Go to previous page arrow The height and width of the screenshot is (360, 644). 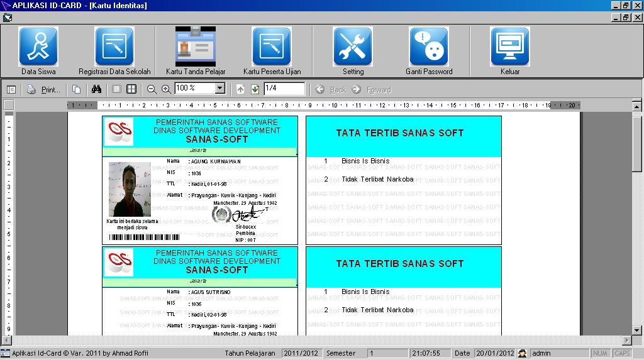[x=241, y=89]
